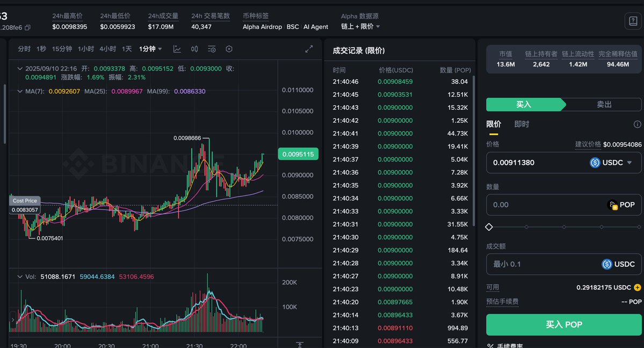Set amount slider to the 25% mark

(526, 227)
